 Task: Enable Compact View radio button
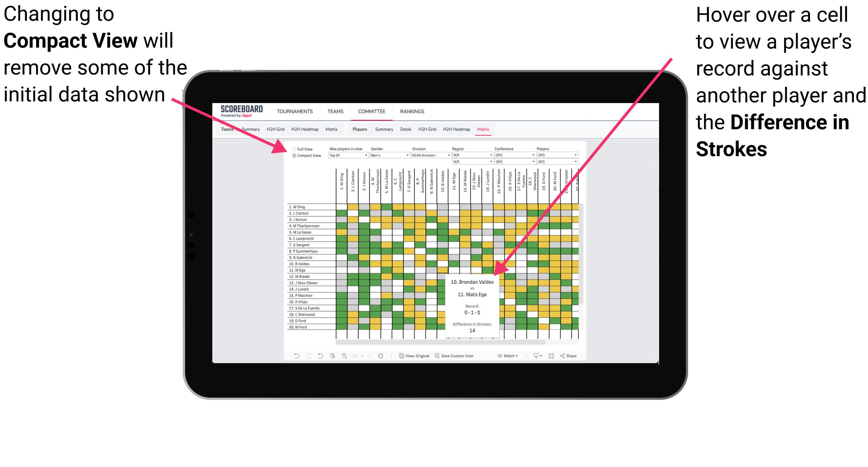point(293,156)
